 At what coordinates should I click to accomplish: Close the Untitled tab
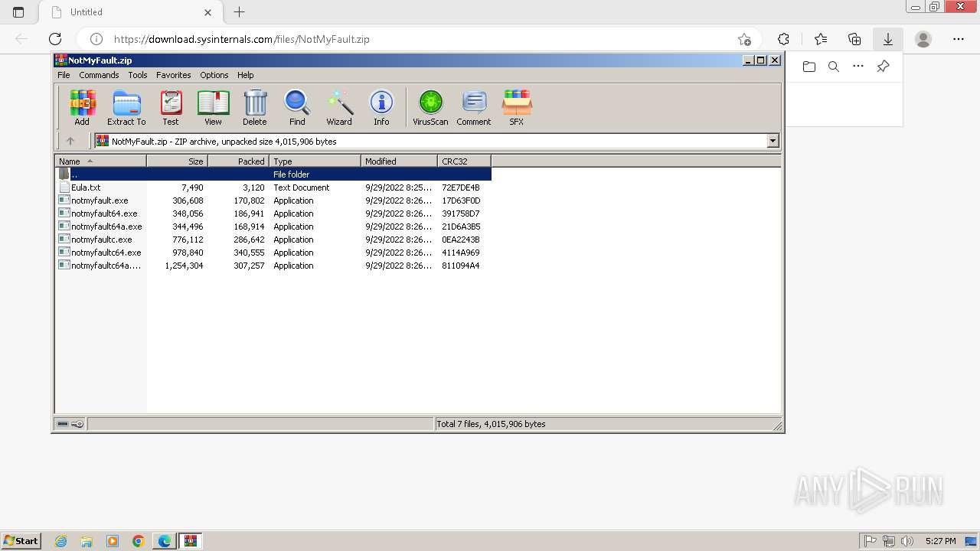click(208, 12)
